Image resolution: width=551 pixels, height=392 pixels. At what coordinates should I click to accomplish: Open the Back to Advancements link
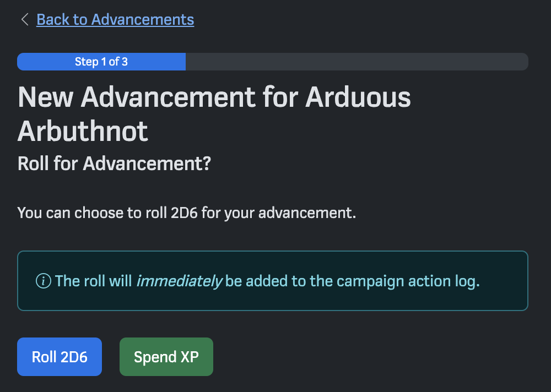pos(115,20)
